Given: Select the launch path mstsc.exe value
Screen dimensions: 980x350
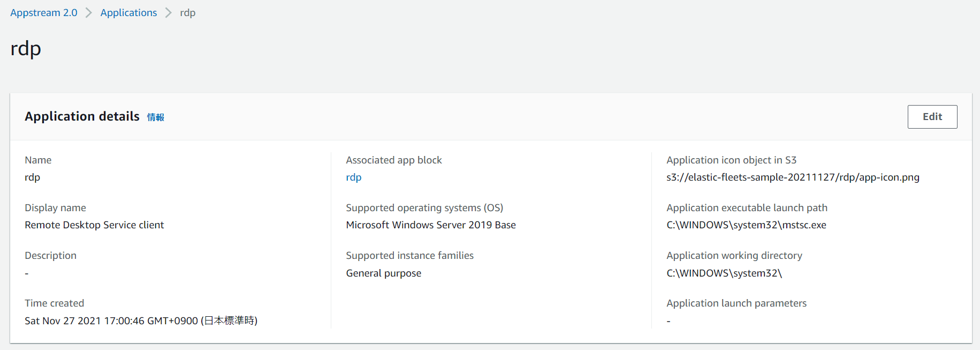Looking at the screenshot, I should pos(746,225).
